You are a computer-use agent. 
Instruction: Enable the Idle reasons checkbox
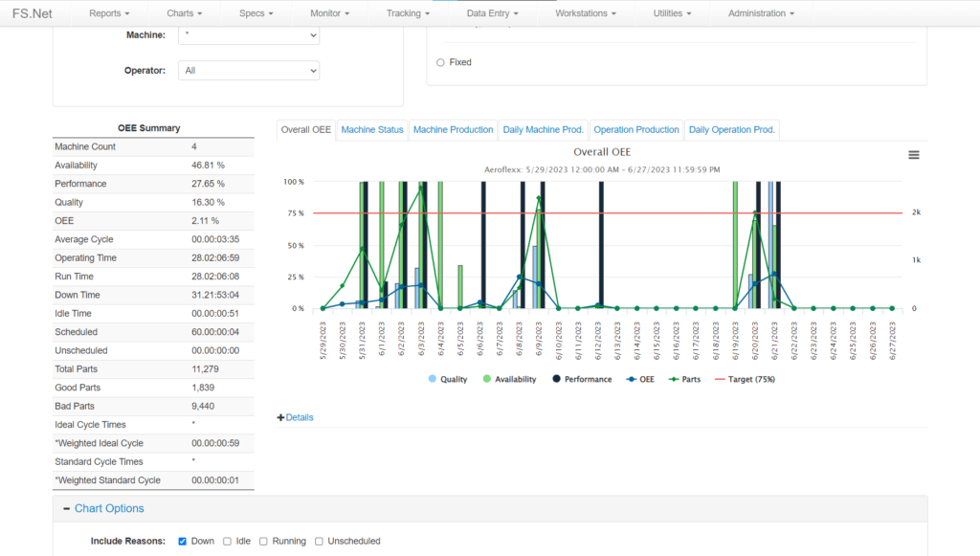click(x=227, y=541)
